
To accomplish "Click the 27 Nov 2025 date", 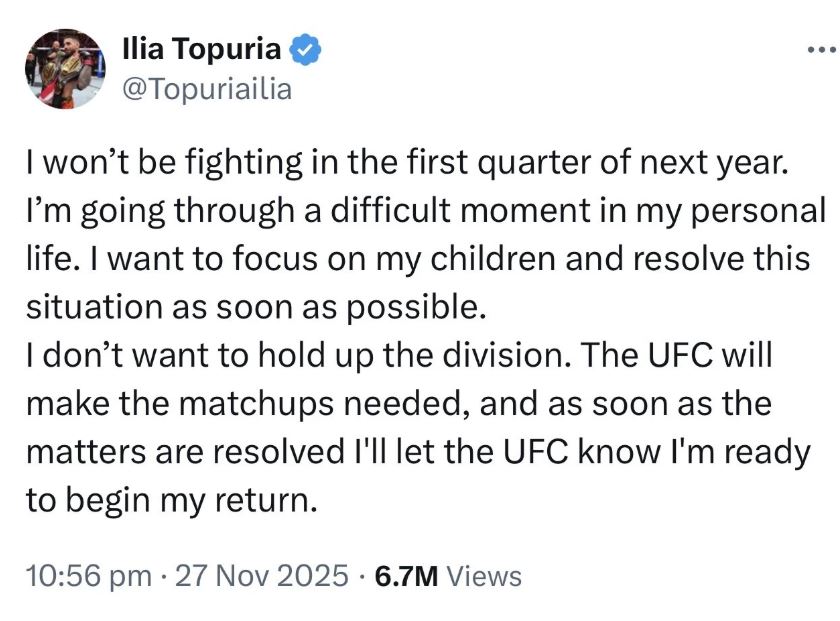I will point(263,576).
